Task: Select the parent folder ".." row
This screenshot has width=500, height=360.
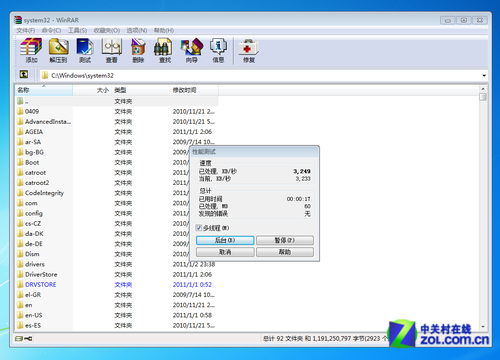Action: point(117,101)
